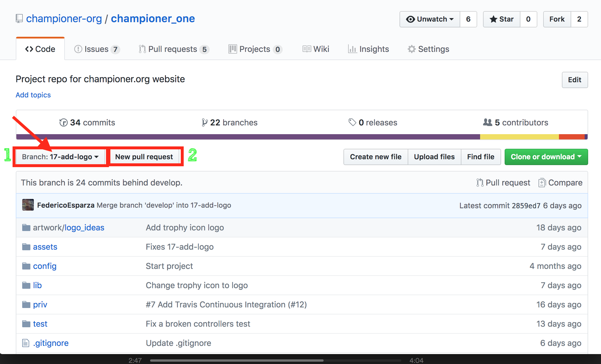
Task: Click the folder icon beside config
Action: [x=26, y=266]
